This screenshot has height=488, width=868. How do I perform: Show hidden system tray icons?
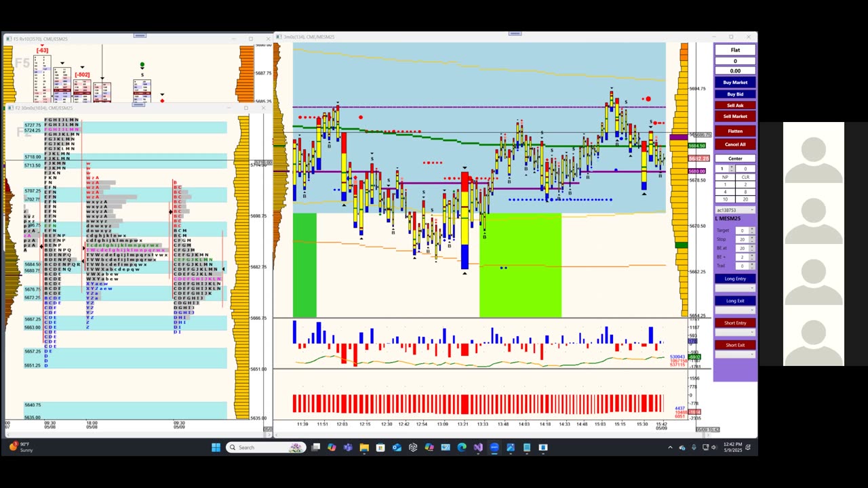(670, 447)
